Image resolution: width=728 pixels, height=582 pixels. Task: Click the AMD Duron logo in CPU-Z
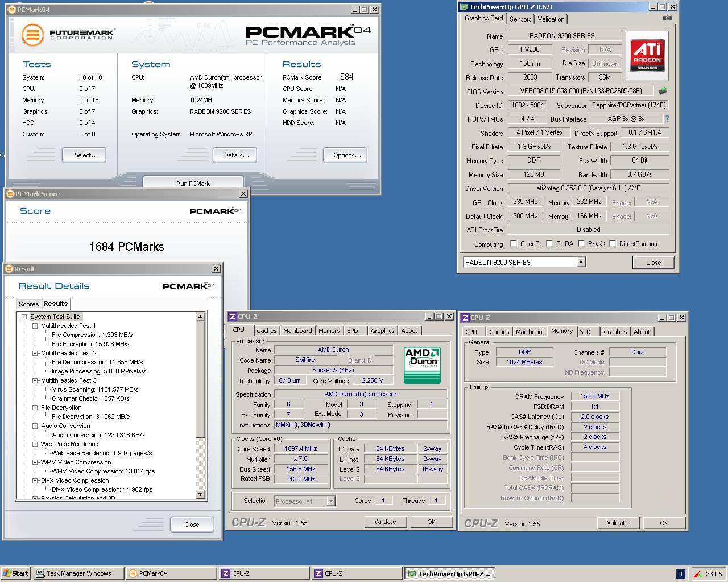[x=422, y=365]
